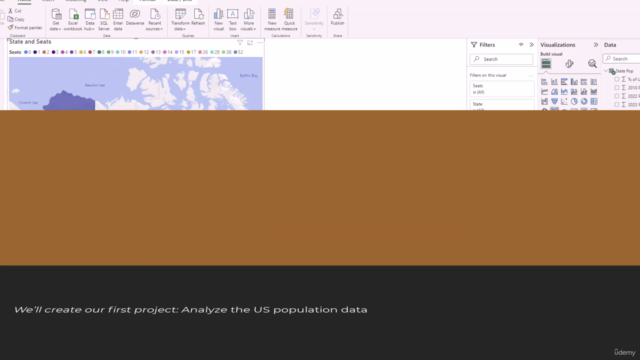This screenshot has height=360, width=640.
Task: Choose the clustered bar chart visualization
Action: (564, 82)
